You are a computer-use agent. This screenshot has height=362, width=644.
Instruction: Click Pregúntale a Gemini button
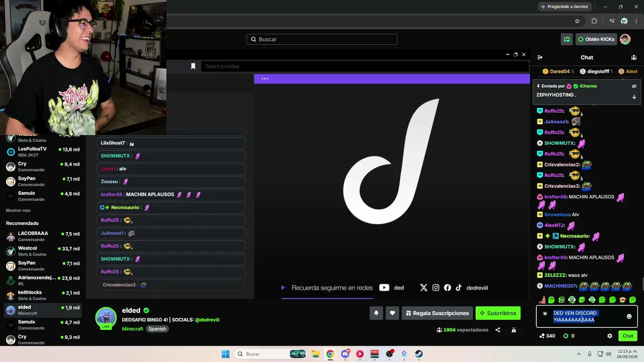tap(565, 7)
